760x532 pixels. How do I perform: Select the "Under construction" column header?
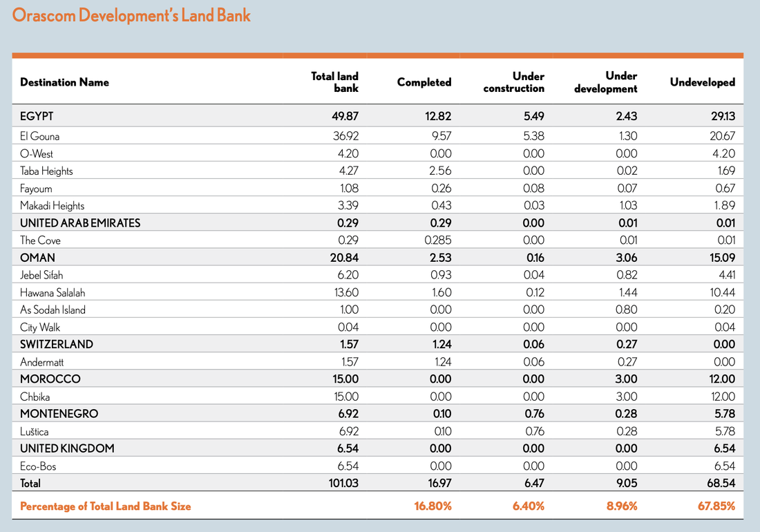[514, 82]
